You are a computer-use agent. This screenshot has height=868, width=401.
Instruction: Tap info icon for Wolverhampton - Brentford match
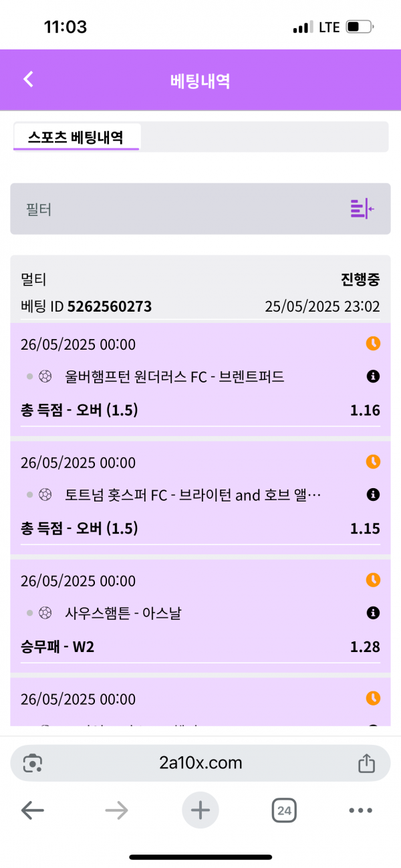point(374,376)
